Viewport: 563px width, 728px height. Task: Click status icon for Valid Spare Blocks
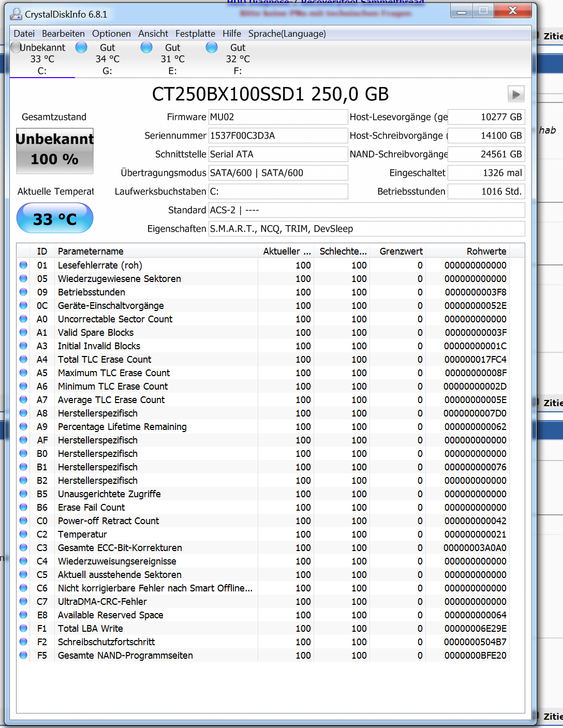[x=23, y=332]
